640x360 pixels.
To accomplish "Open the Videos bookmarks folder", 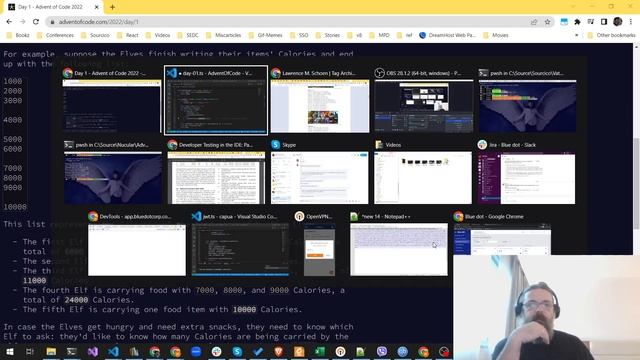I will pyautogui.click(x=158, y=35).
